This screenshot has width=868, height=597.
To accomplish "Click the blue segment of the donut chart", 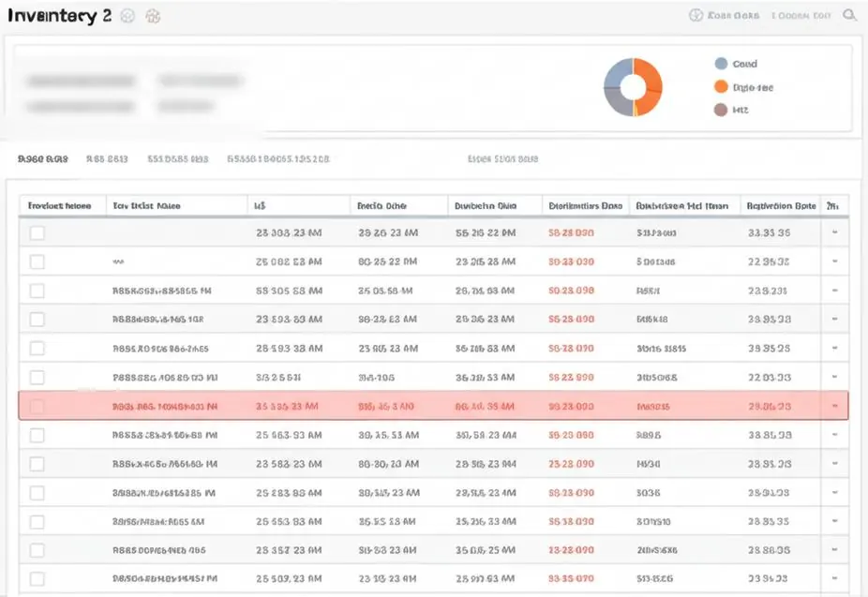I will tap(616, 72).
